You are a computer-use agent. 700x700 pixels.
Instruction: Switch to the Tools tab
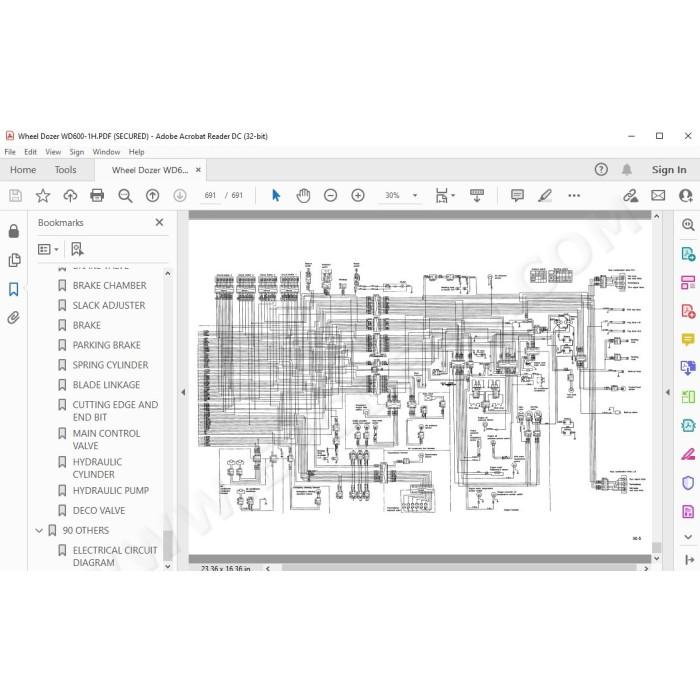coord(66,170)
